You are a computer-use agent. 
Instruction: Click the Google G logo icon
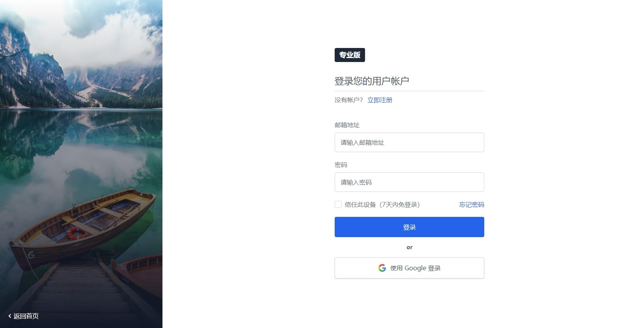[x=382, y=268]
